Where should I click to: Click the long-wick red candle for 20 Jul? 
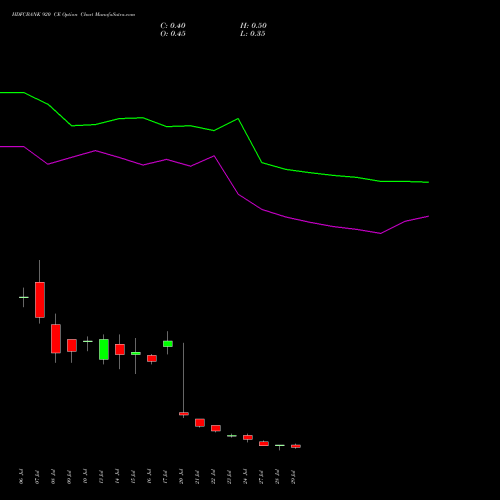click(184, 414)
